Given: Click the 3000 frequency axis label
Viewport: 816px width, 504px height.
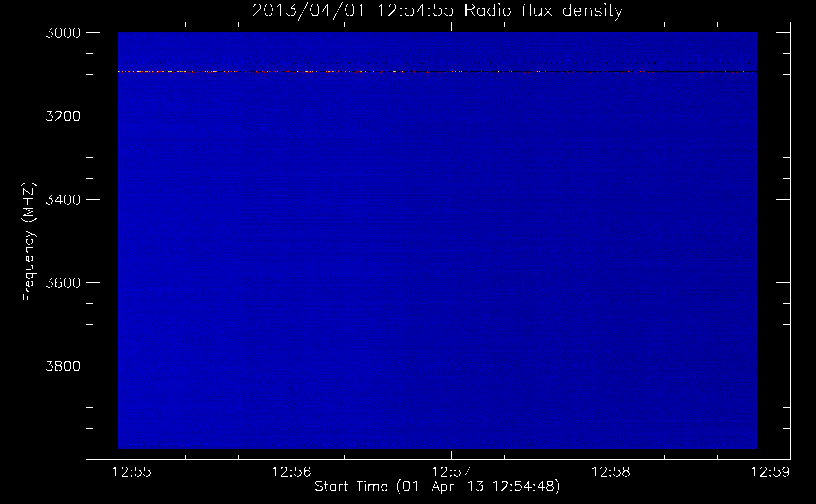Looking at the screenshot, I should pos(63,33).
